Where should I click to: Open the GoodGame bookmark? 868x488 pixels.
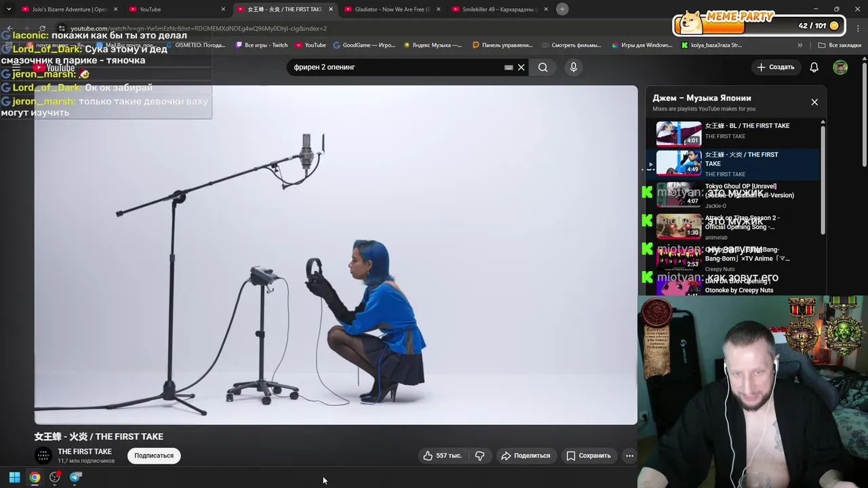point(364,45)
